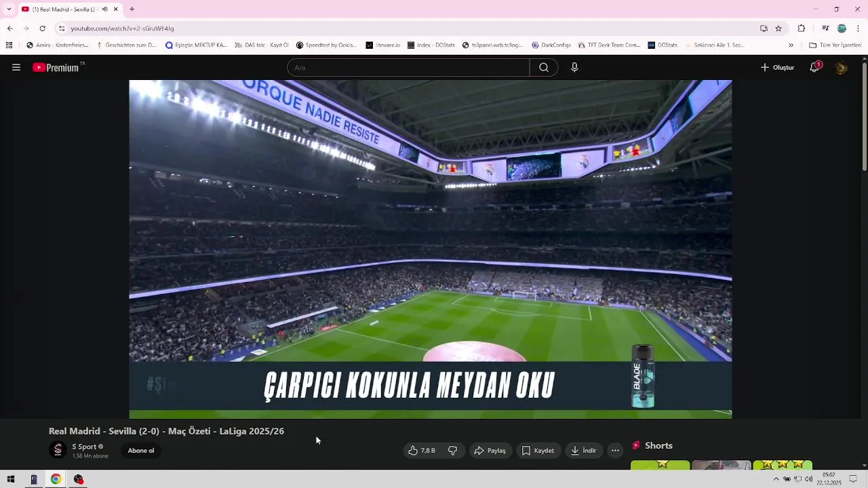Click install or cast icon in address bar
Viewport: 868px width, 488px height.
point(764,28)
